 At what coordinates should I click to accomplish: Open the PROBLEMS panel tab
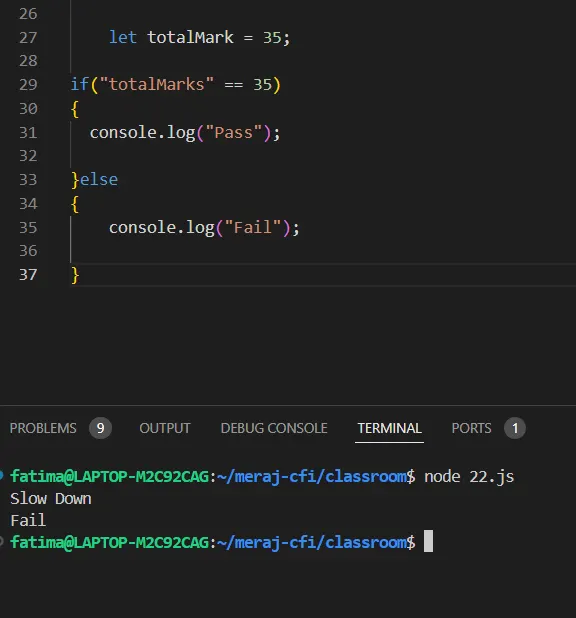43,428
